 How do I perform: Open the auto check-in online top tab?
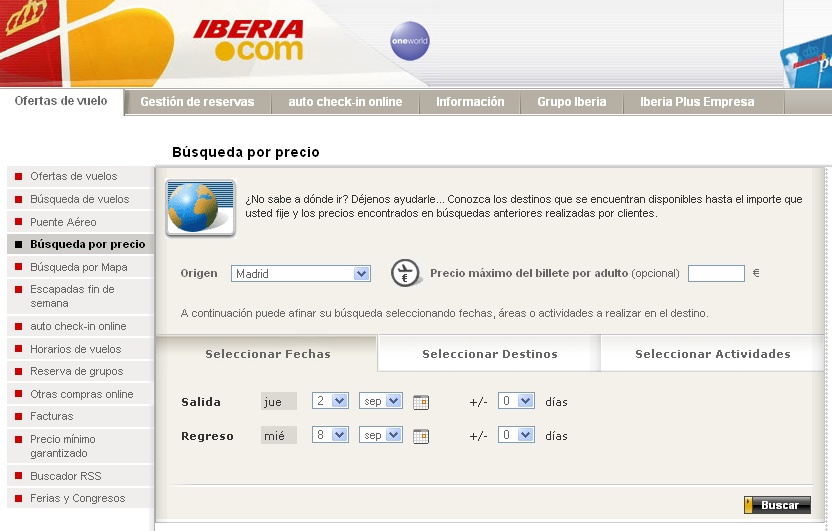345,102
